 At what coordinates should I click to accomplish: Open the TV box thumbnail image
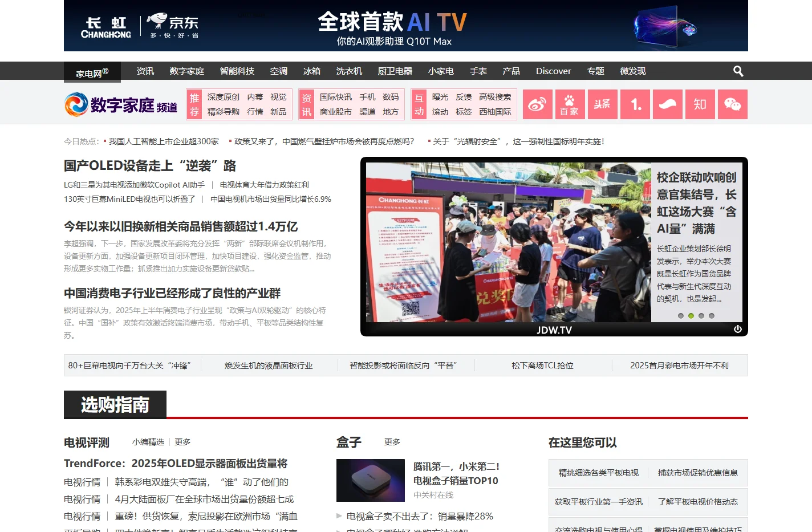coord(371,480)
